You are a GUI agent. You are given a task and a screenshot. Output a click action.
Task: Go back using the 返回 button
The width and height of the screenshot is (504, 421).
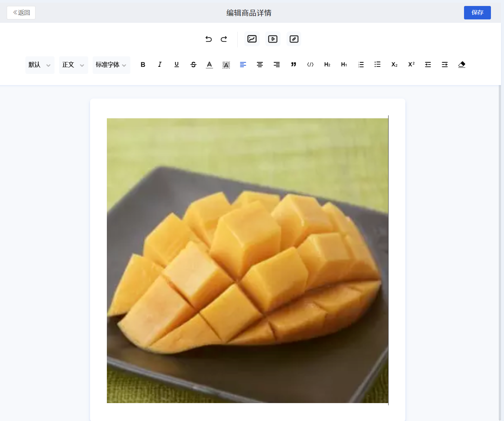pos(21,13)
